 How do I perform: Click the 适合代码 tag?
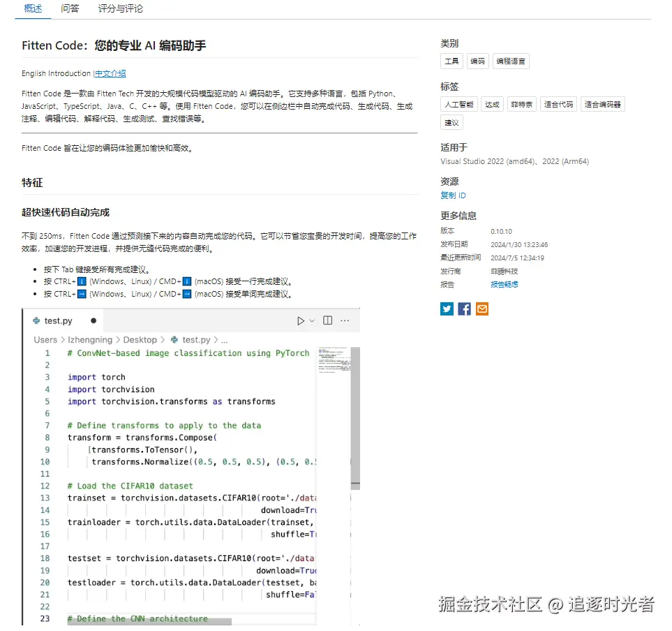click(558, 104)
